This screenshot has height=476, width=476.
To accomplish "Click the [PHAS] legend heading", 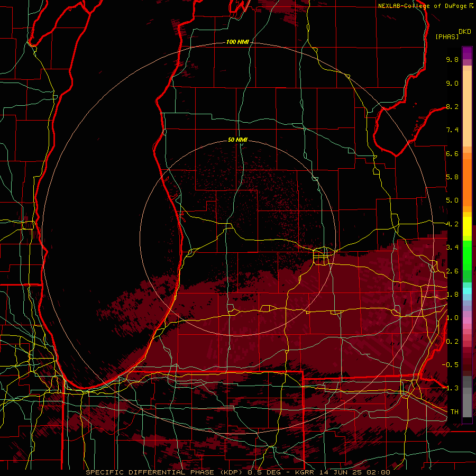I will 447,36.
